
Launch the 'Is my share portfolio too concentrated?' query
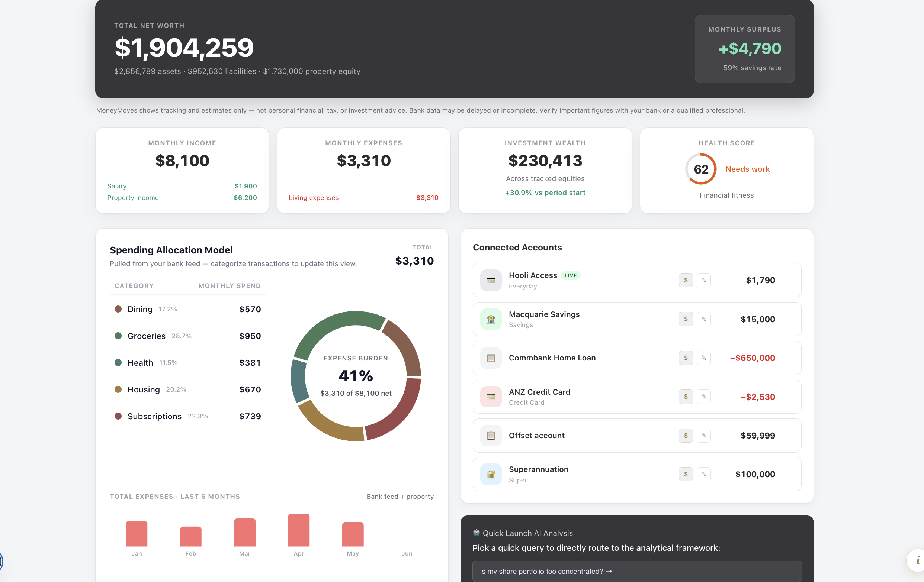[x=637, y=571]
